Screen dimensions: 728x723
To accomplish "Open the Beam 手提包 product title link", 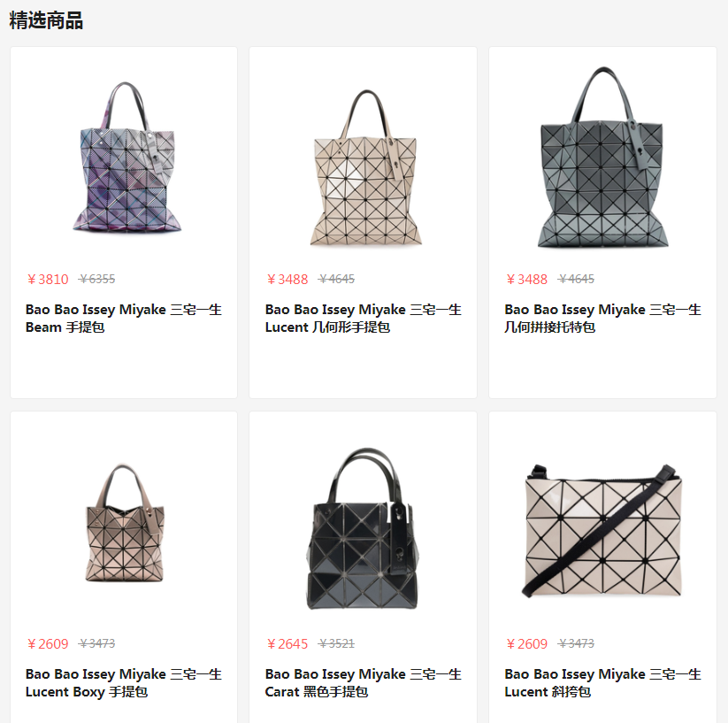I will (124, 318).
